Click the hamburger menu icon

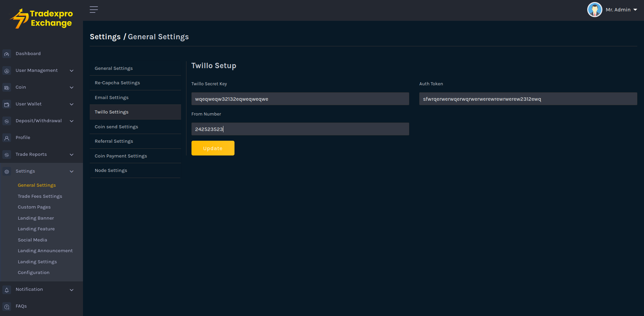pos(94,10)
